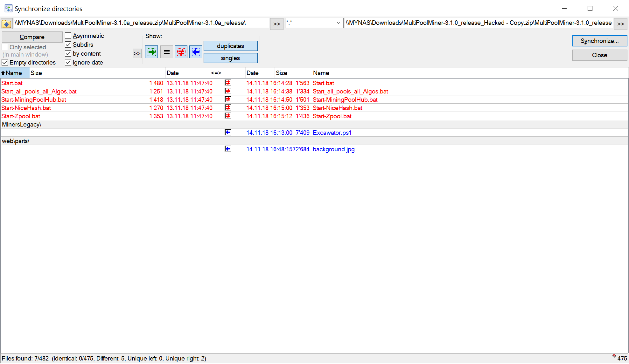Toggle the equals sign identical-files icon

(166, 52)
